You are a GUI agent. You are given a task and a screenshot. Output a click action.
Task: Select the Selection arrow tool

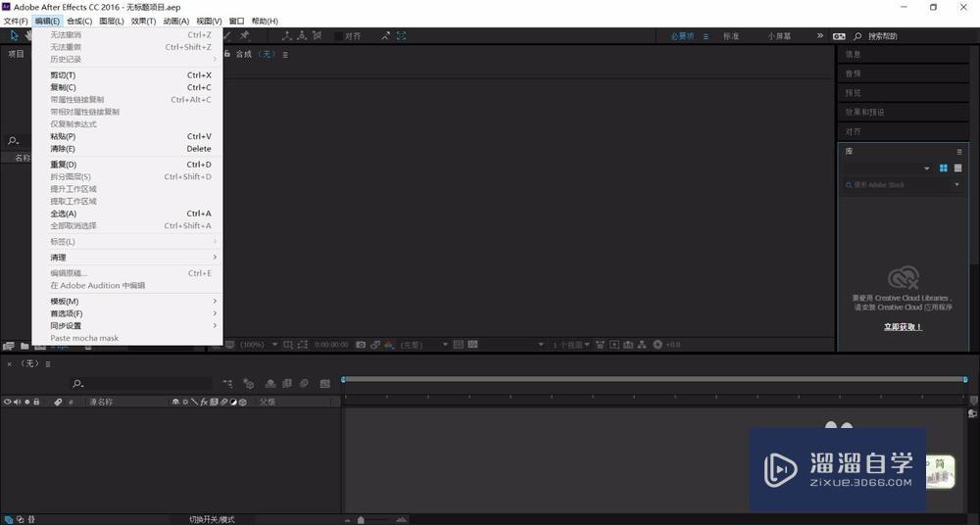point(14,35)
